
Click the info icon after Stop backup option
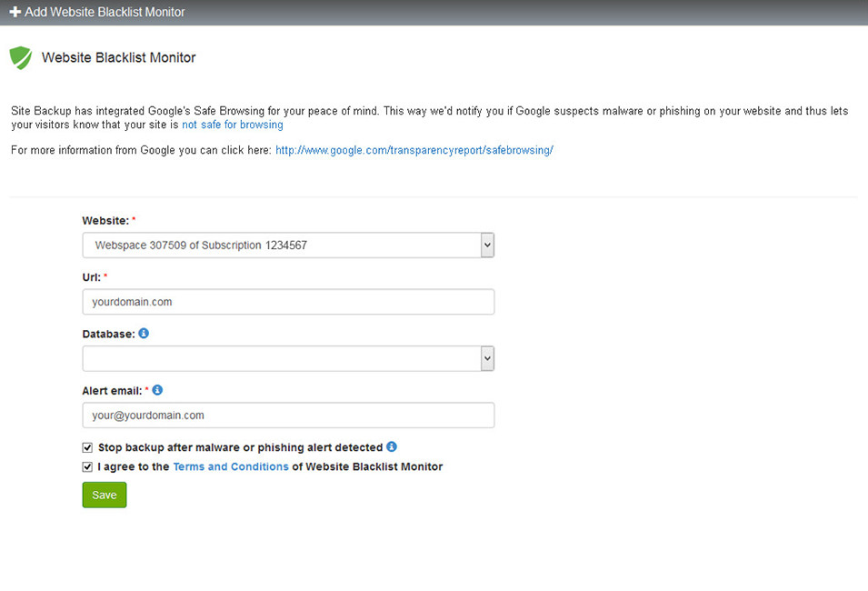click(x=392, y=446)
